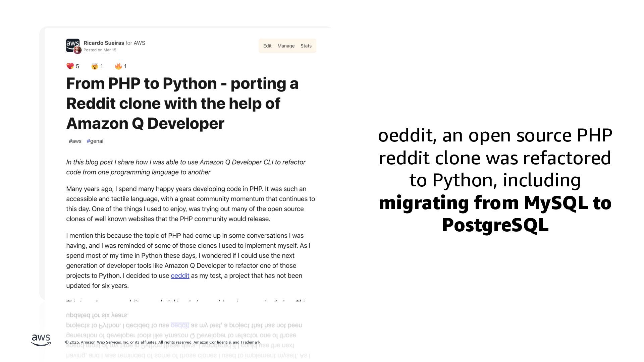The image size is (644, 362).
Task: Click the exploding head reaction emoji
Action: (x=95, y=66)
